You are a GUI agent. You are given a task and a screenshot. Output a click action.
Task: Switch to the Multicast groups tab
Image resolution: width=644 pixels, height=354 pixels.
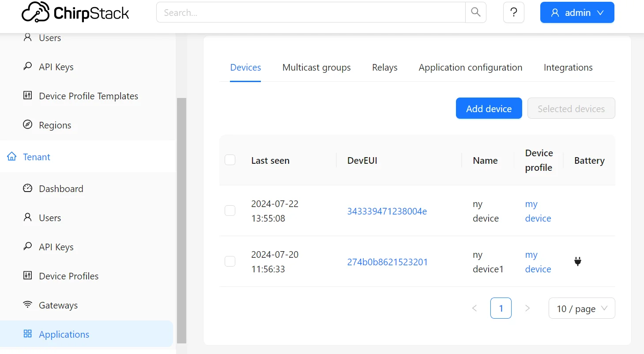point(316,68)
